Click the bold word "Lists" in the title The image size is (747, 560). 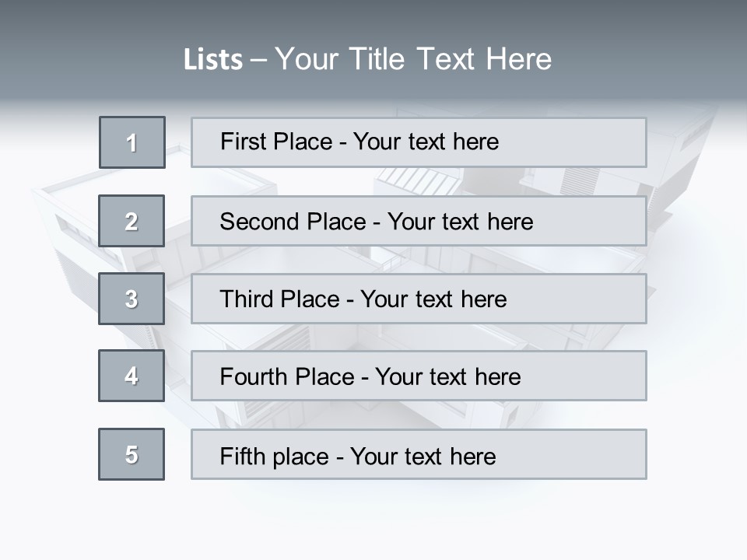click(213, 60)
